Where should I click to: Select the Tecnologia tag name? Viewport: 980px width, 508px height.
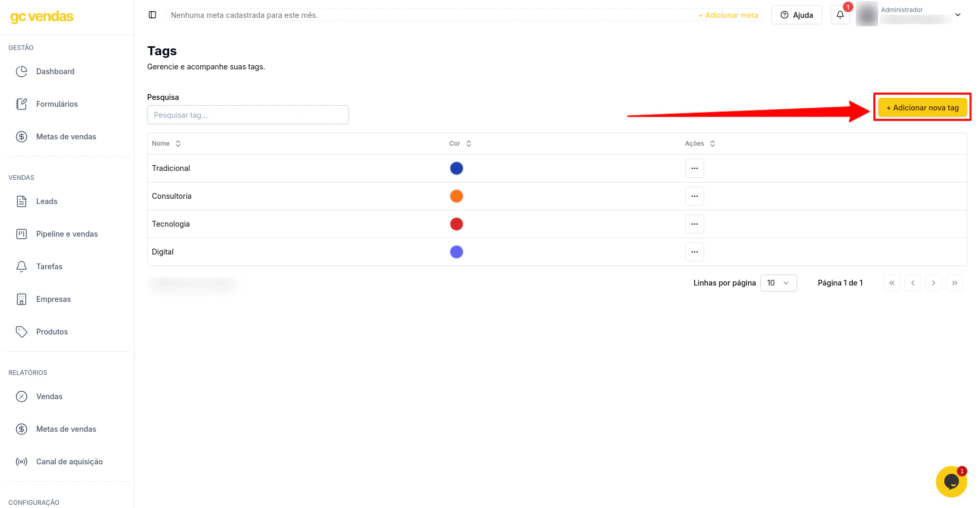point(171,224)
